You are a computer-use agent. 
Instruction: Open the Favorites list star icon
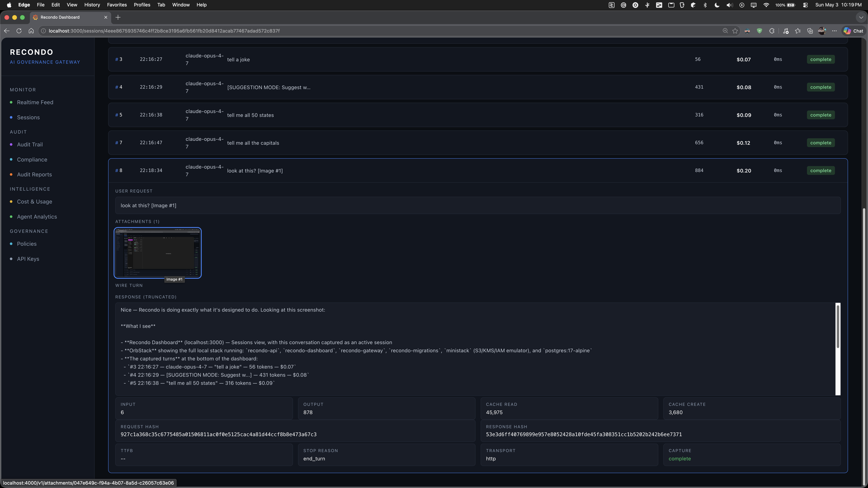click(798, 31)
